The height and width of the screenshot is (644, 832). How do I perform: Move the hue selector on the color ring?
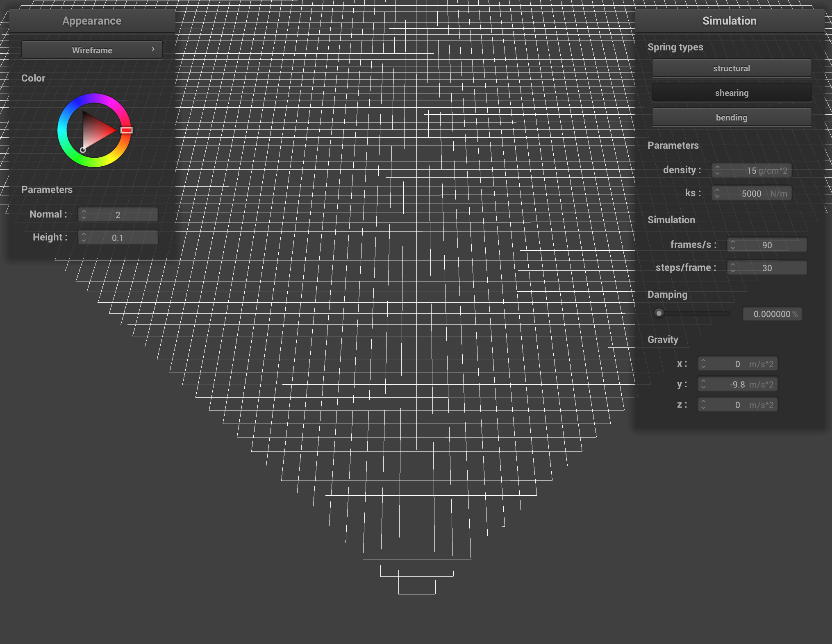127,130
